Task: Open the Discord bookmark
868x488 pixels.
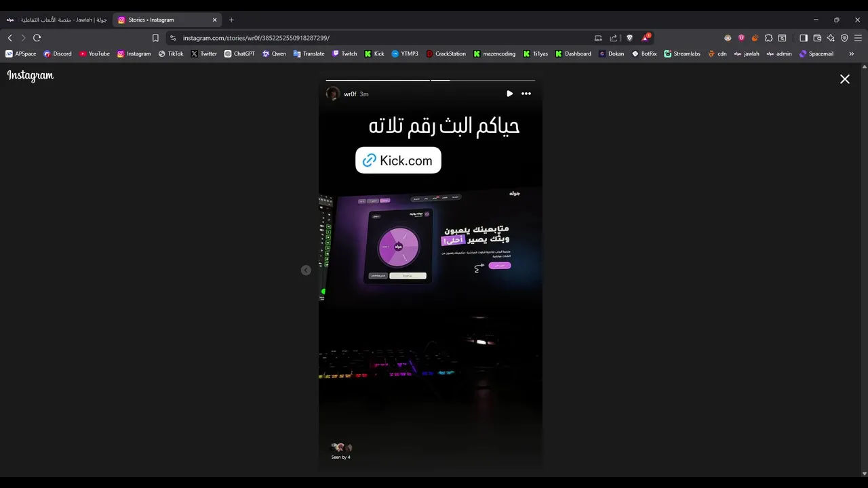Action: (x=58, y=54)
